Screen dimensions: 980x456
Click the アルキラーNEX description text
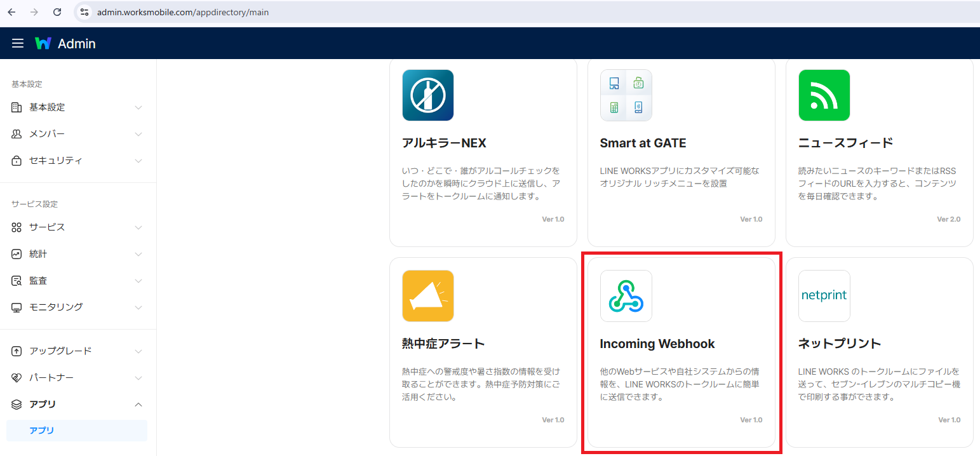tap(481, 184)
